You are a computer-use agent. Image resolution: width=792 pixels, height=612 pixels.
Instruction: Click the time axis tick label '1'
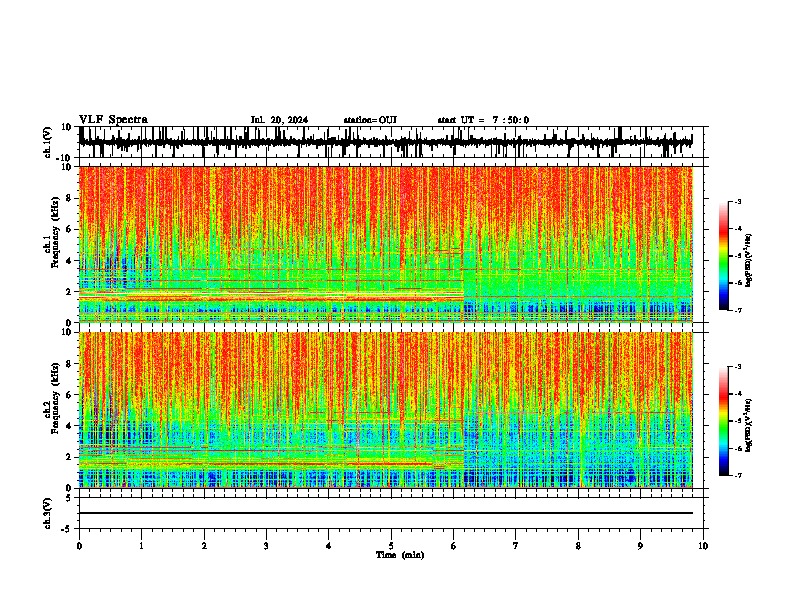141,546
